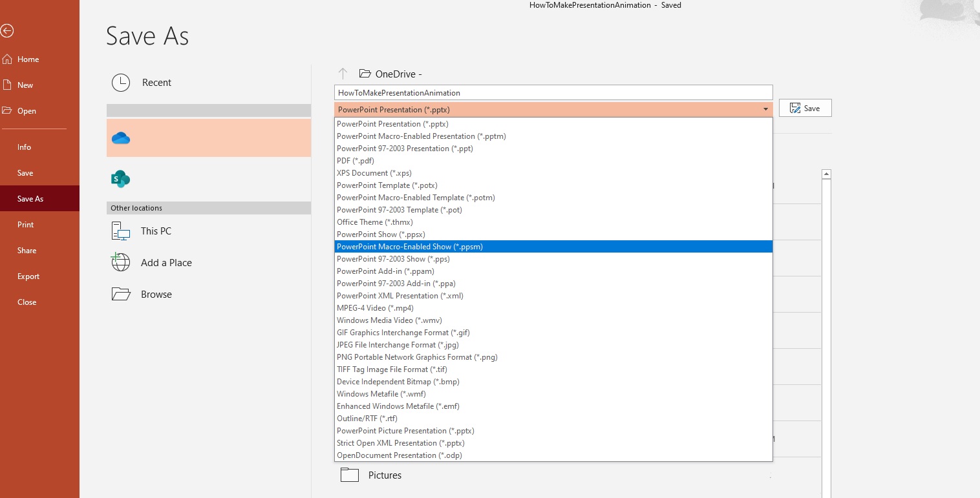This screenshot has width=980, height=498.
Task: Choose PowerPoint Macro-Enabled Show (*.ppsm)
Action: click(553, 247)
